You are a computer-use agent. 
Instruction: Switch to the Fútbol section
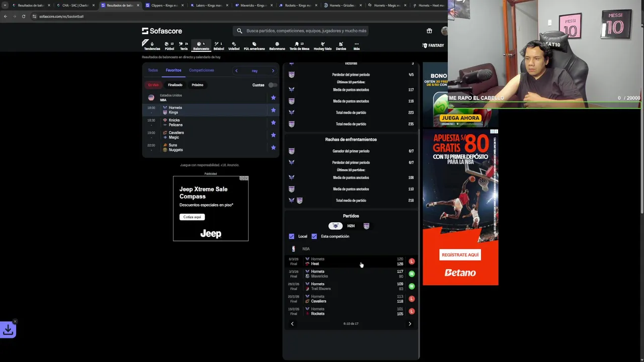[x=170, y=46]
